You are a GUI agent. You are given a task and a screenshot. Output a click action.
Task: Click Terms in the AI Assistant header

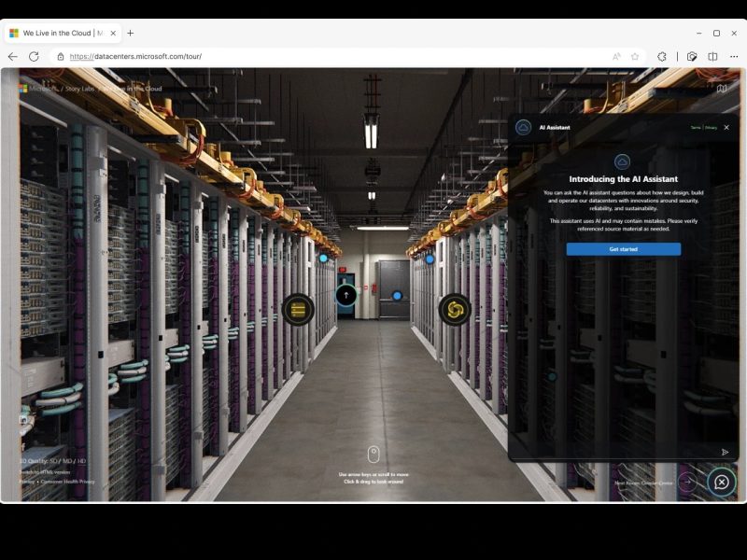pos(696,127)
